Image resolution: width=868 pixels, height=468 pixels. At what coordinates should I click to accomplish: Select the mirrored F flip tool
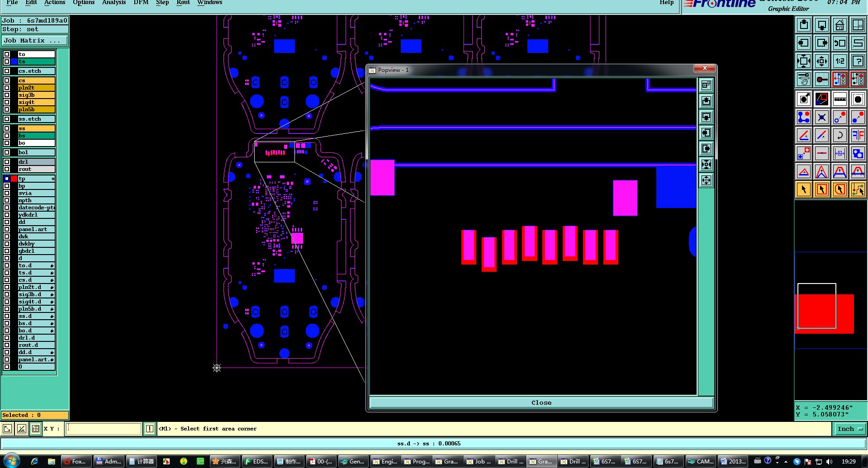click(x=858, y=135)
